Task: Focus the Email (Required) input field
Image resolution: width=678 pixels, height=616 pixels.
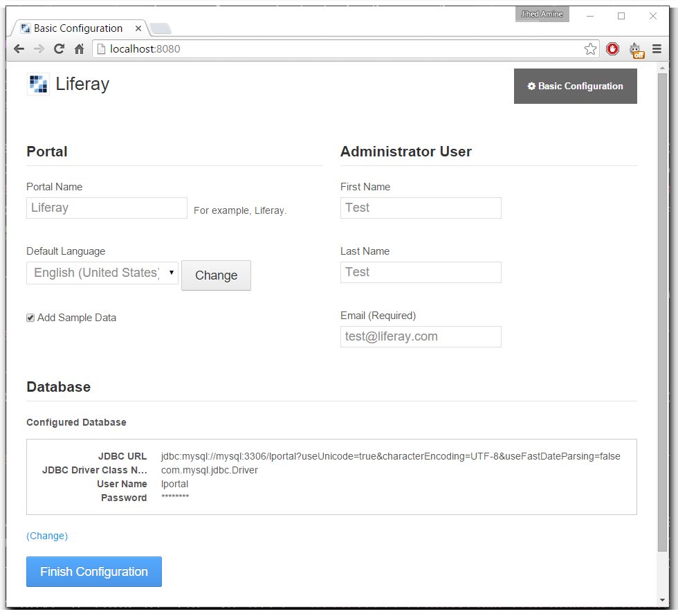Action: 421,336
